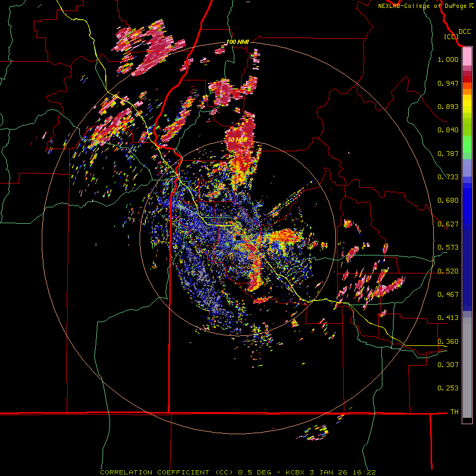The height and width of the screenshot is (476, 476).
Task: Click the 0.307 legend value
Action: pyautogui.click(x=448, y=364)
